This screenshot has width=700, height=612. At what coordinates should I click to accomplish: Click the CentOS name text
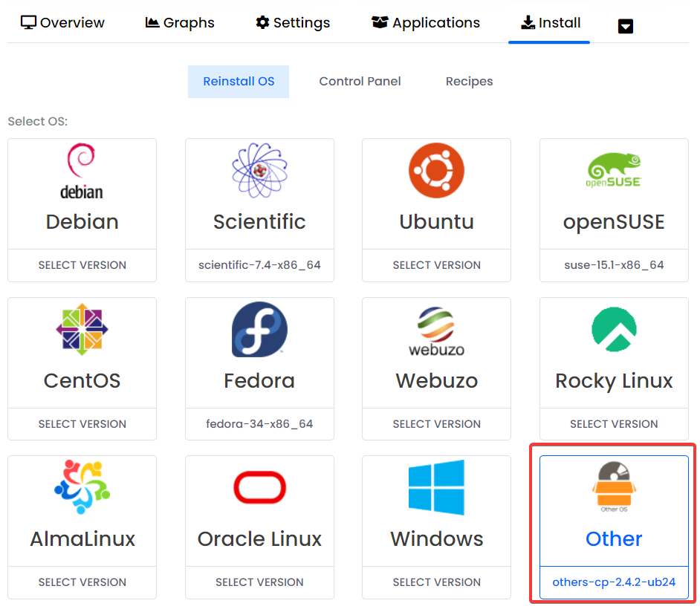click(x=82, y=381)
